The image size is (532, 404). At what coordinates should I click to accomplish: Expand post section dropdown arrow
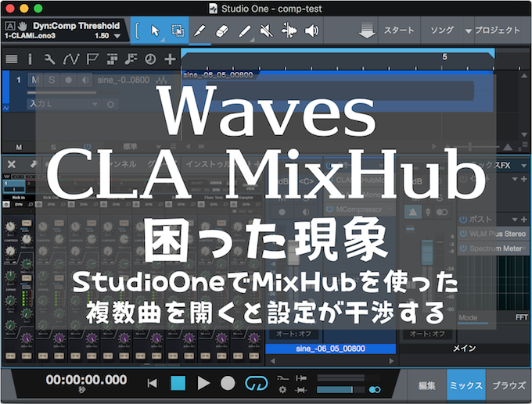[516, 220]
